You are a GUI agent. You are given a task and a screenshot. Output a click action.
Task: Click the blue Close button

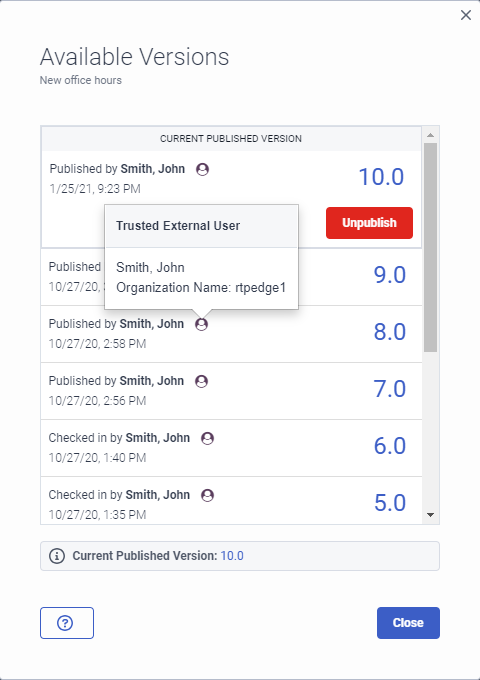click(x=408, y=623)
